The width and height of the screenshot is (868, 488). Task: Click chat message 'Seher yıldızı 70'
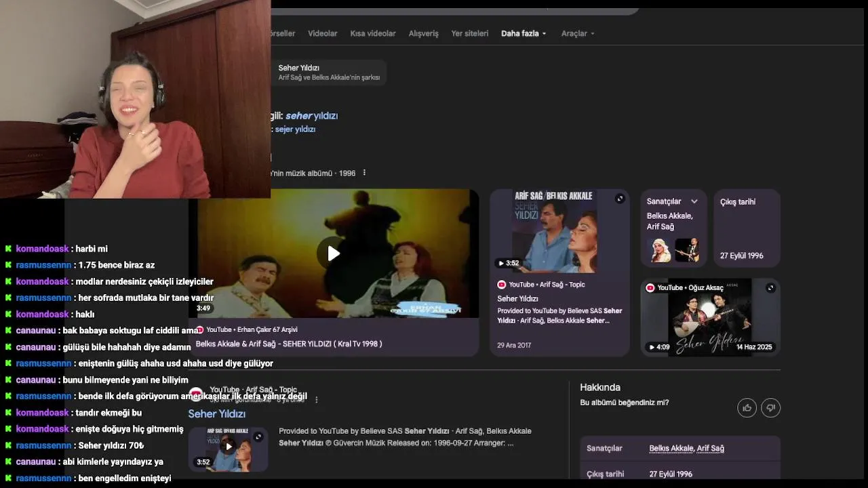pos(111,445)
